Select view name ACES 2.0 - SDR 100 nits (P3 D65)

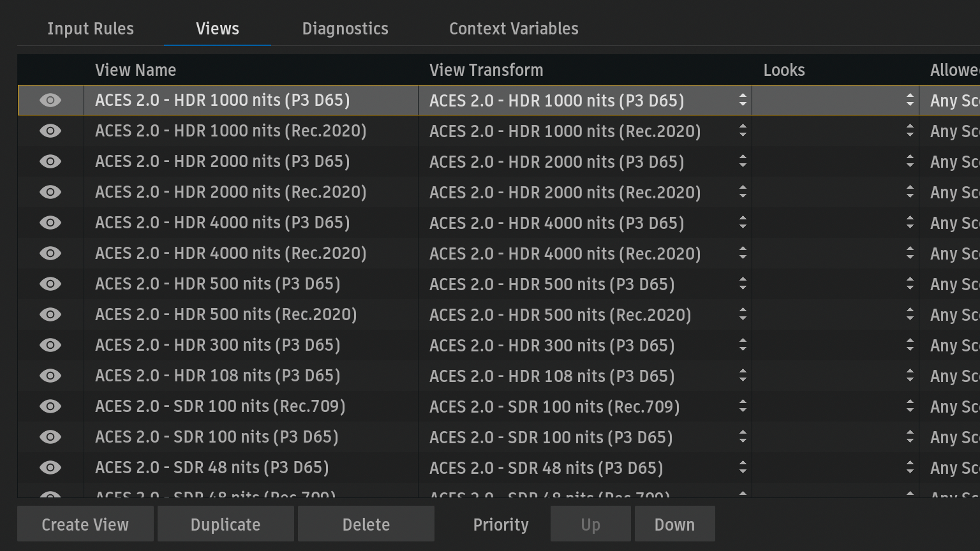point(217,437)
